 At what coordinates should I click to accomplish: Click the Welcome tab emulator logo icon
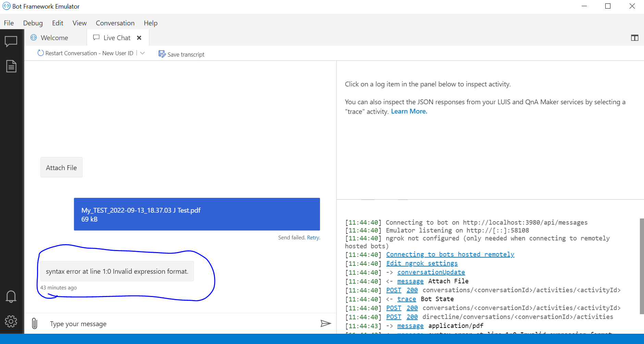pyautogui.click(x=33, y=37)
